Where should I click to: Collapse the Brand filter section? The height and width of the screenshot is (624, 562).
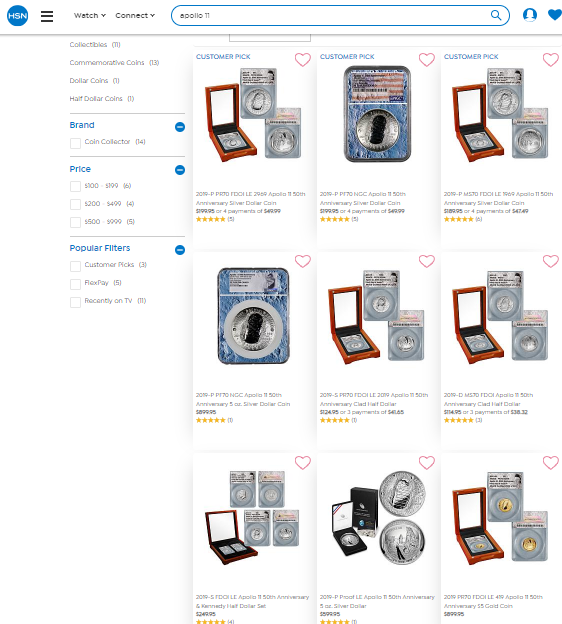[x=180, y=127]
